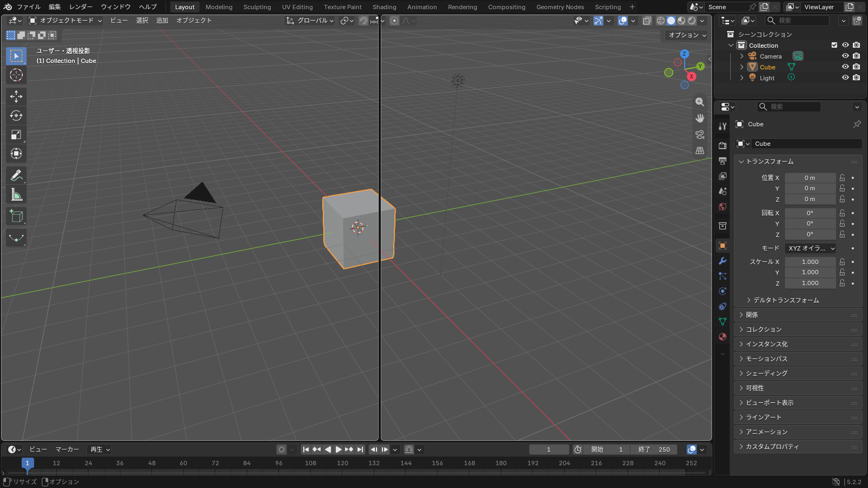Click the Blender logo menu
868x488 pixels.
tap(8, 7)
